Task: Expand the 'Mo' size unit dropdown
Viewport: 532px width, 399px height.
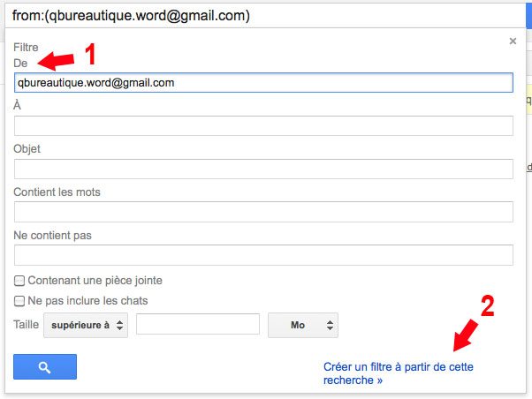Action: point(302,325)
